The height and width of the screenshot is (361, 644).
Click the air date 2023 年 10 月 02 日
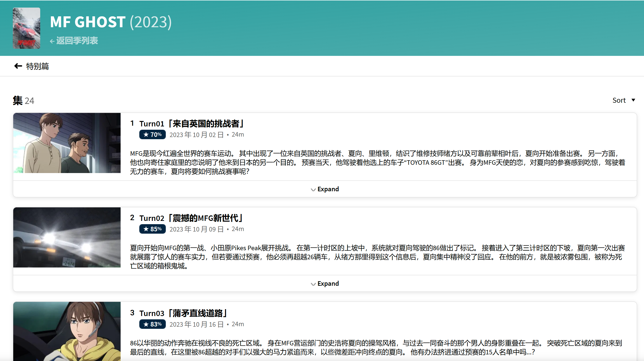[x=197, y=135]
